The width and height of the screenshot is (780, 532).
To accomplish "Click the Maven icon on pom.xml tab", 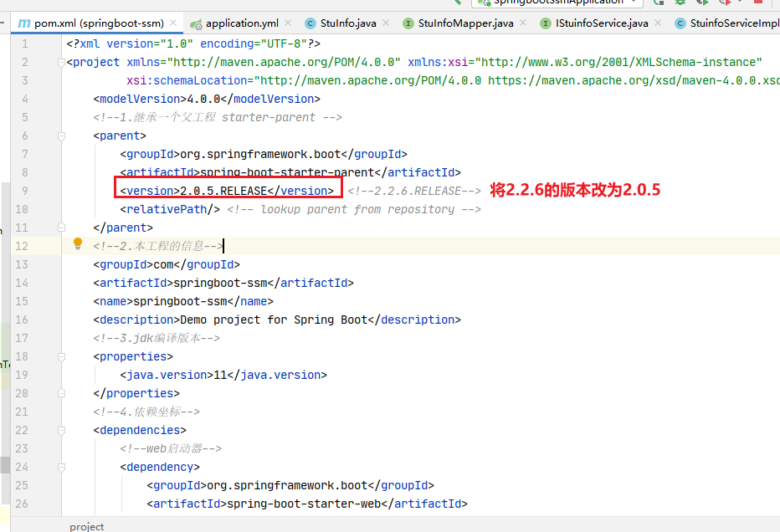I will [x=26, y=23].
